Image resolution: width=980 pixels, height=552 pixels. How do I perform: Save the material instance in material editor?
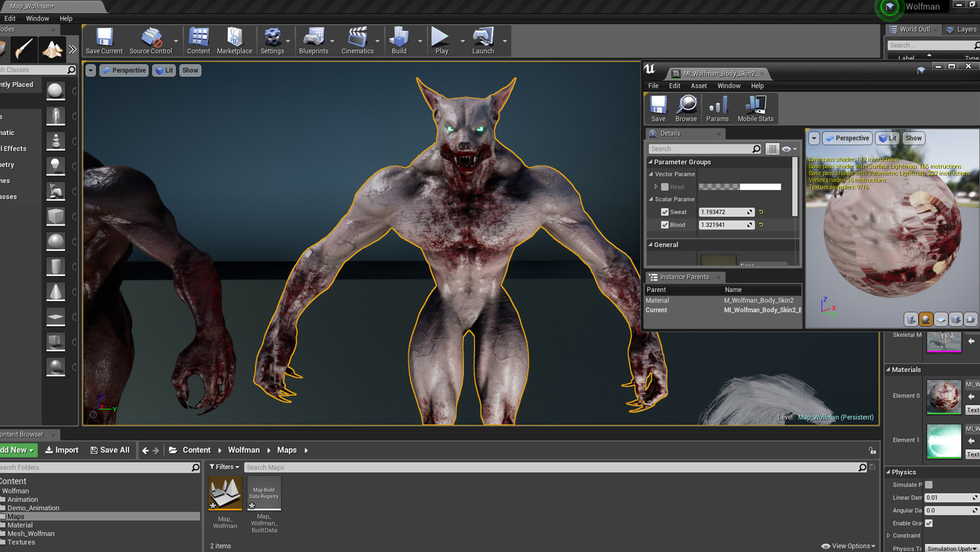[658, 108]
